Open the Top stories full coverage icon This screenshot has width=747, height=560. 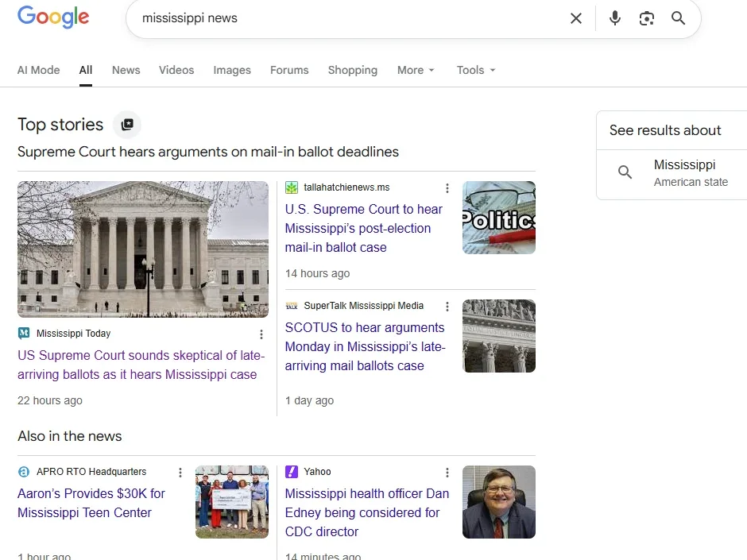point(126,124)
